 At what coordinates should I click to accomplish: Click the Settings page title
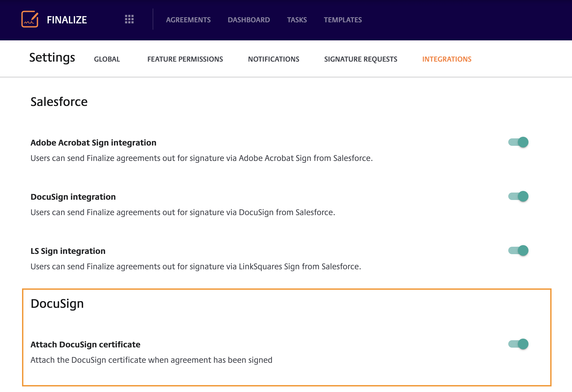52,58
